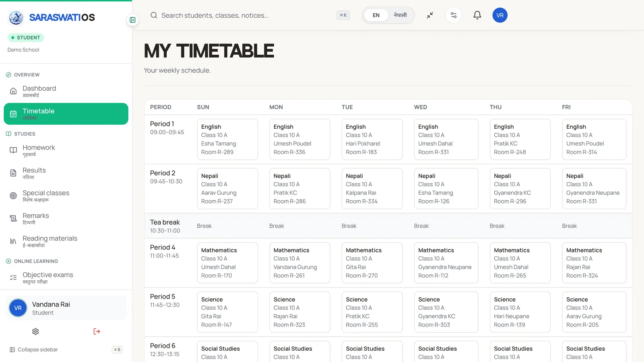Viewport: 644px width, 362px height.
Task: Open the VR profile avatar in header
Action: pos(500,15)
